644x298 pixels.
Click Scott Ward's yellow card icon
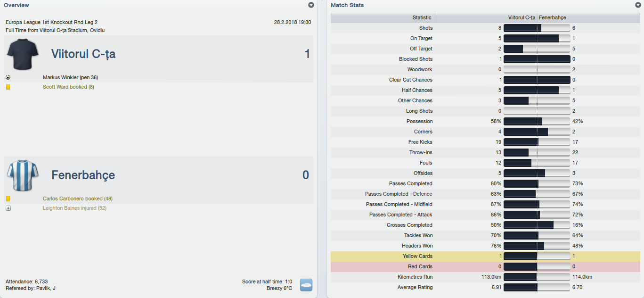coord(8,87)
